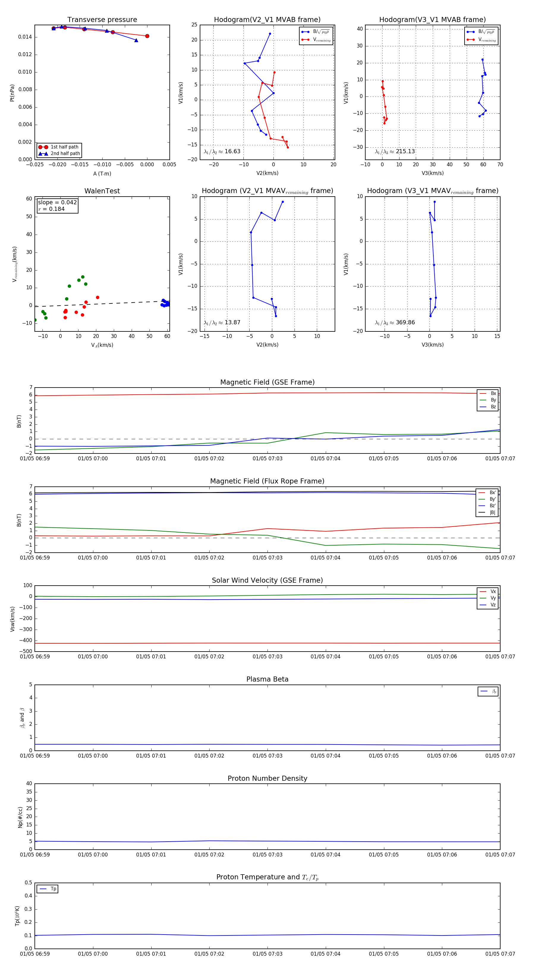The width and height of the screenshot is (535, 980).
Task: Click the "V_A(km/s)" axis label under WalenTest
Action: point(102,345)
